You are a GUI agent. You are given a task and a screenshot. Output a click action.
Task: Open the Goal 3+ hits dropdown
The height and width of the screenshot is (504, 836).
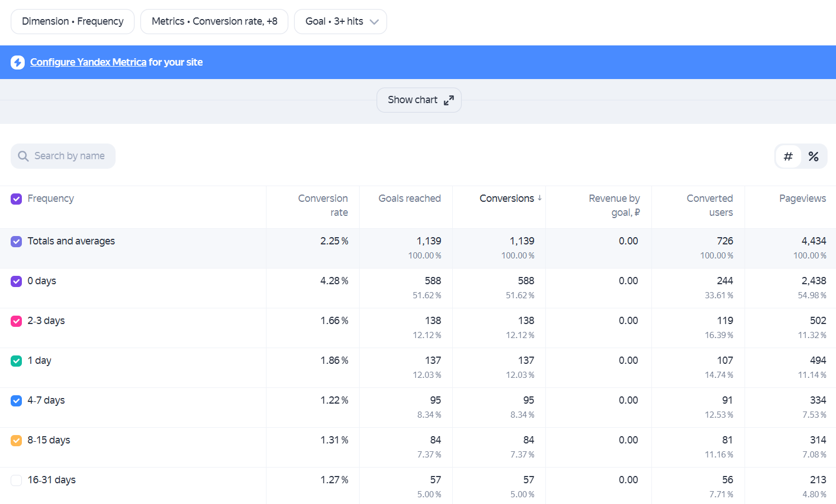(x=341, y=21)
